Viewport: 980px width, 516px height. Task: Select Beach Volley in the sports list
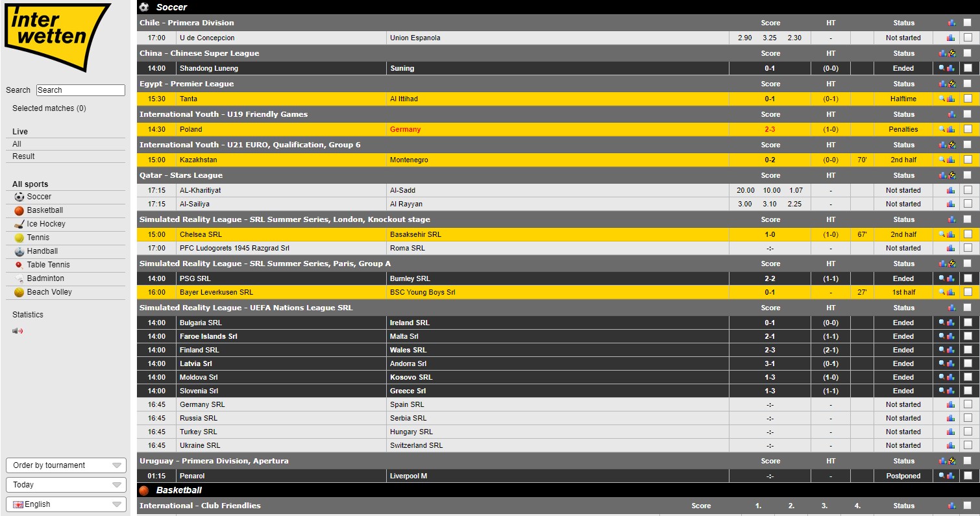tap(49, 292)
